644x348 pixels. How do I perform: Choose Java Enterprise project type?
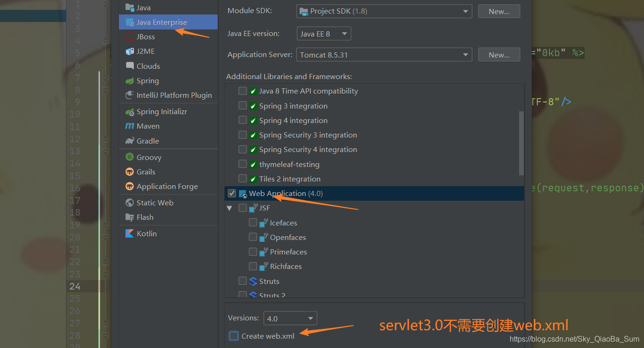pos(168,22)
